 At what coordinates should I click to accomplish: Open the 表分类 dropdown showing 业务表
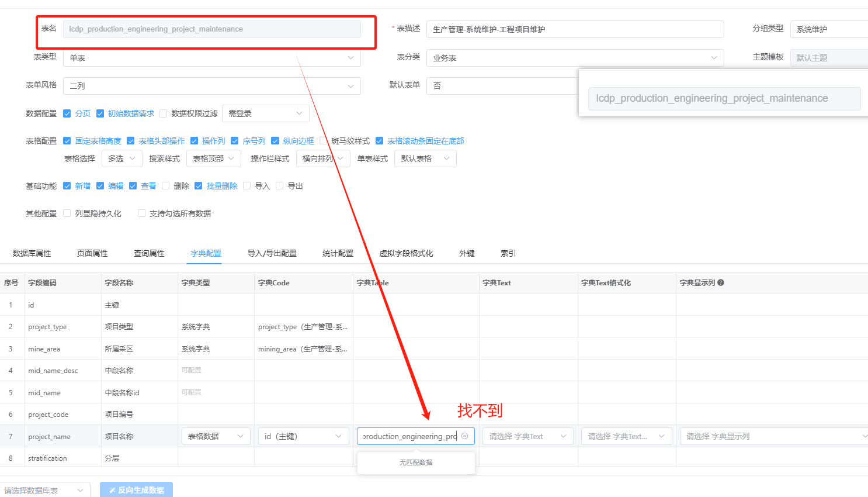pyautogui.click(x=575, y=58)
